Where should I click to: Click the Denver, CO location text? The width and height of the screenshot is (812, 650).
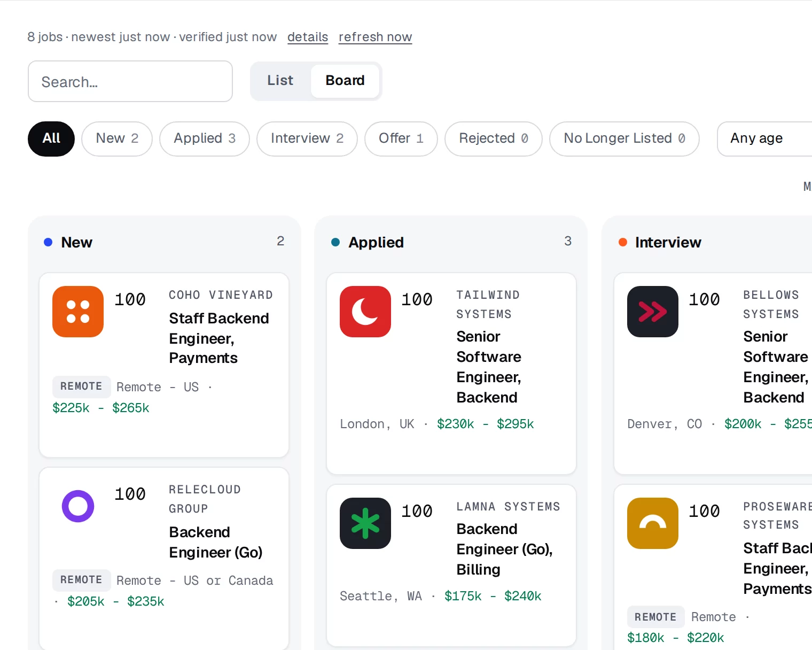point(665,424)
